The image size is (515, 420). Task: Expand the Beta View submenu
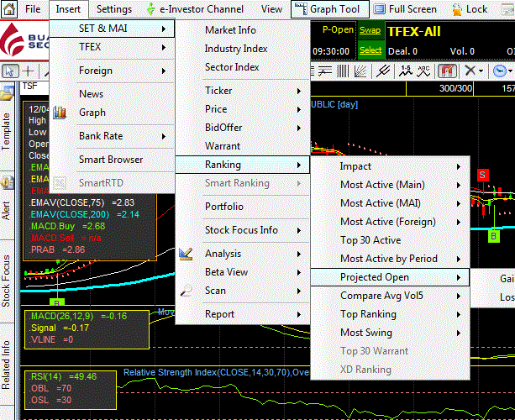(243, 272)
